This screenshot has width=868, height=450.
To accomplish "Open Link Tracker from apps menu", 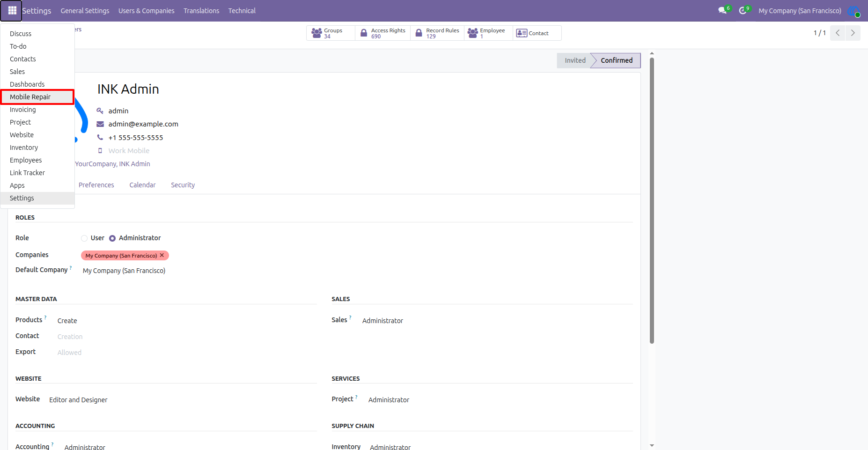I will coord(37,173).
